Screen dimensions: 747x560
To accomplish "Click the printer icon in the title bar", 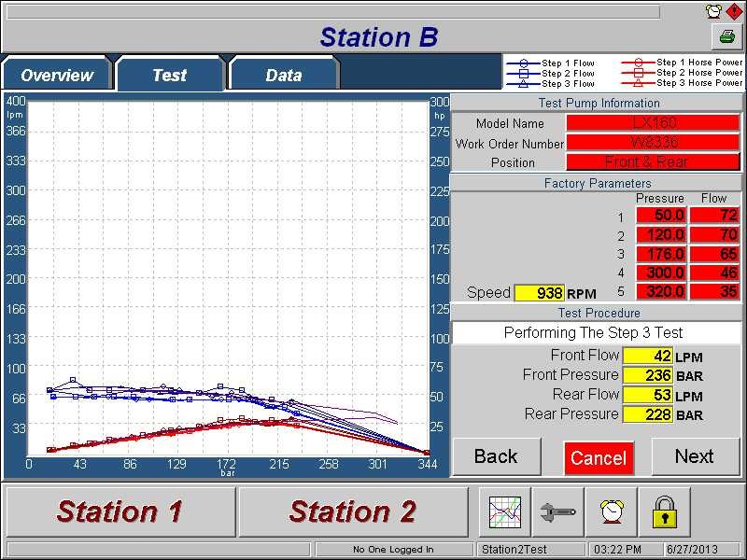I will point(727,36).
